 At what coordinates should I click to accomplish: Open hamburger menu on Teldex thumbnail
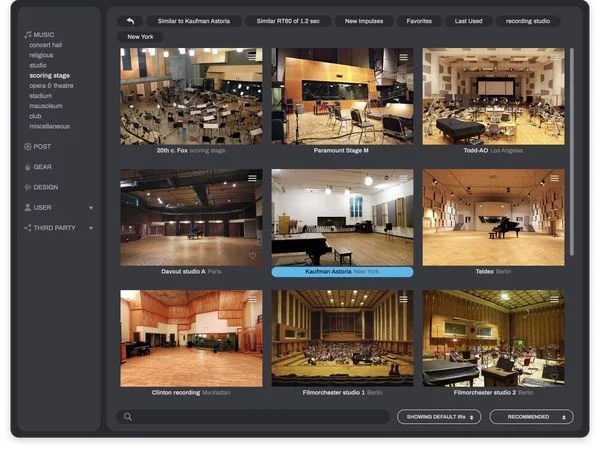tap(554, 178)
